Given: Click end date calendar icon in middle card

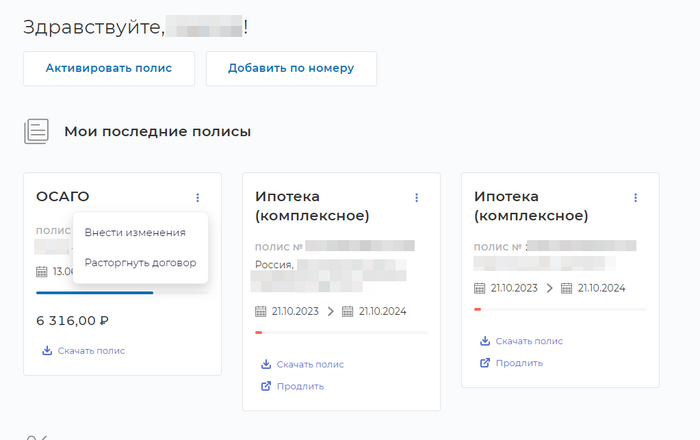Looking at the screenshot, I should [x=348, y=311].
